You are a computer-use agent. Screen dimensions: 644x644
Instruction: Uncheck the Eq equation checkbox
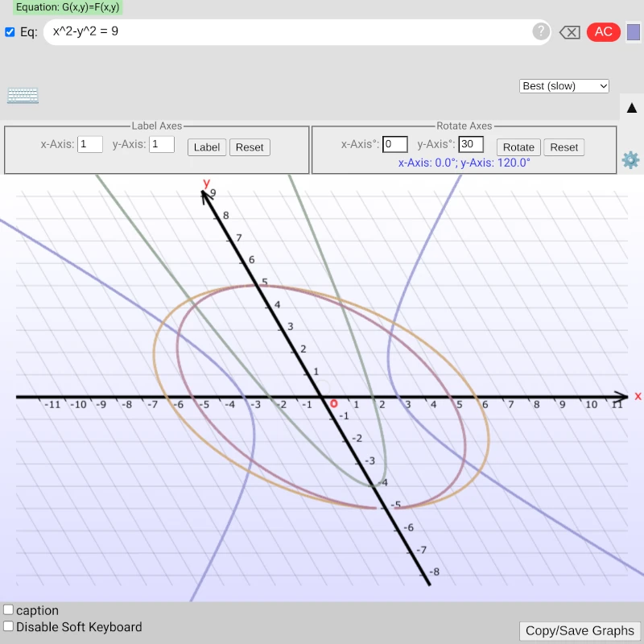[10, 32]
